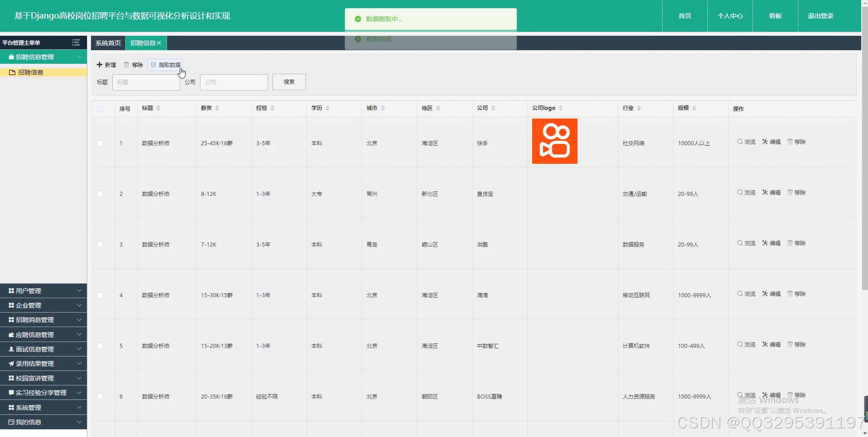
Task: Switch to the 系统首页 tab
Action: [x=108, y=43]
